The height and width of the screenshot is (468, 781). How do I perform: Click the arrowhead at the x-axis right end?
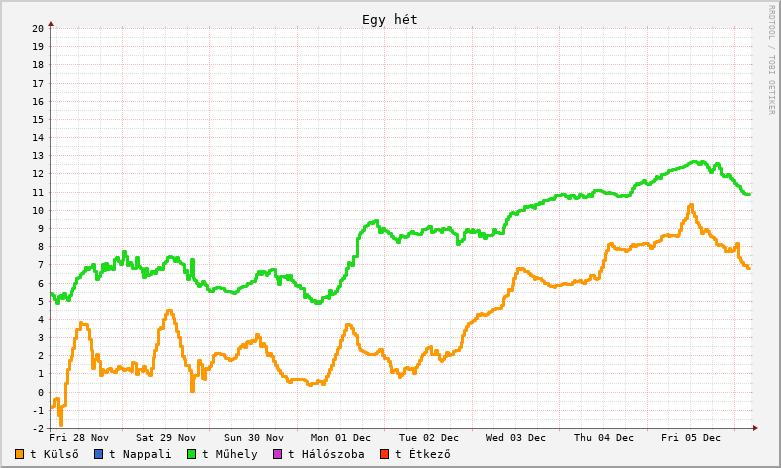(756, 428)
